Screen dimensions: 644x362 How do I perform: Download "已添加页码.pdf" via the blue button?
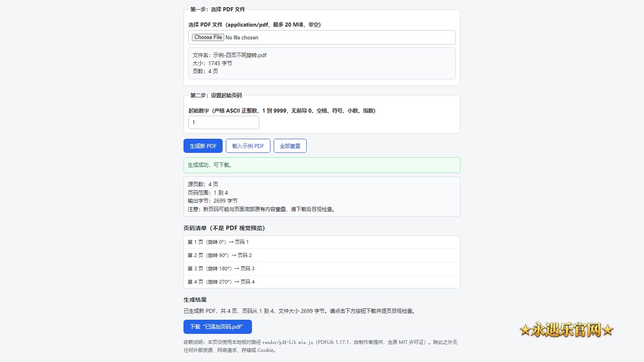pyautogui.click(x=218, y=327)
